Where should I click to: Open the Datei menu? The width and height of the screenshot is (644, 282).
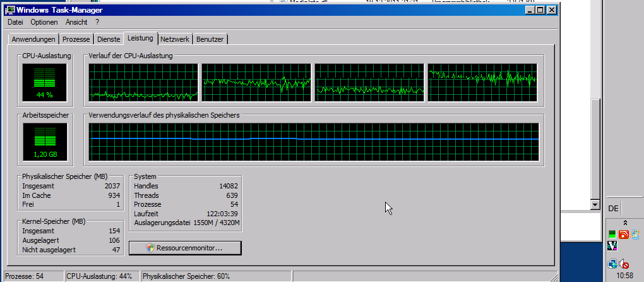[15, 22]
